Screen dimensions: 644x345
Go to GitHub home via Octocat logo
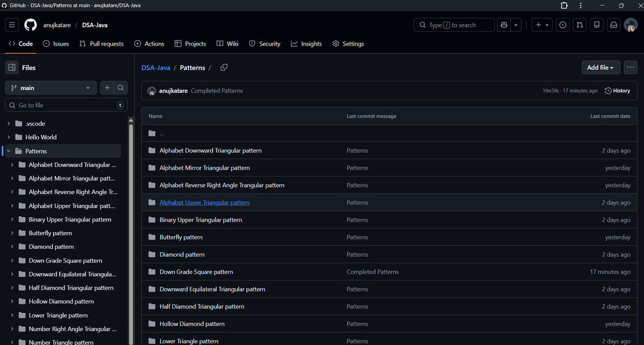click(31, 25)
